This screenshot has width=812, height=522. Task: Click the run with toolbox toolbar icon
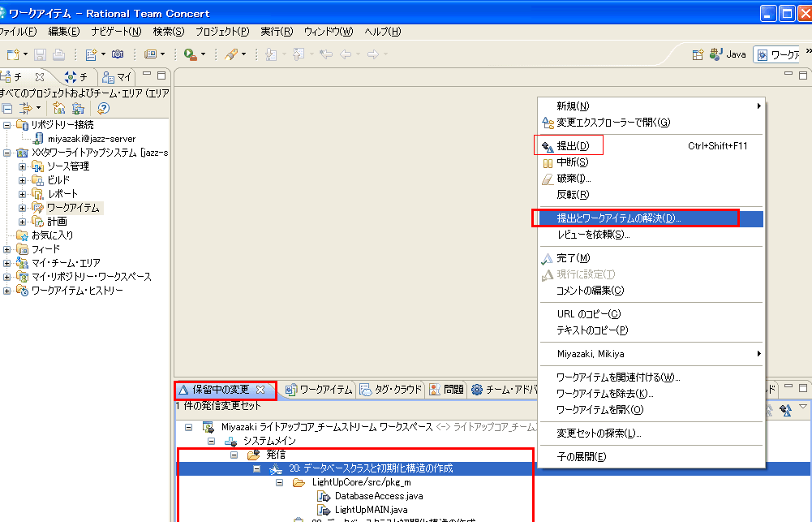coord(190,54)
